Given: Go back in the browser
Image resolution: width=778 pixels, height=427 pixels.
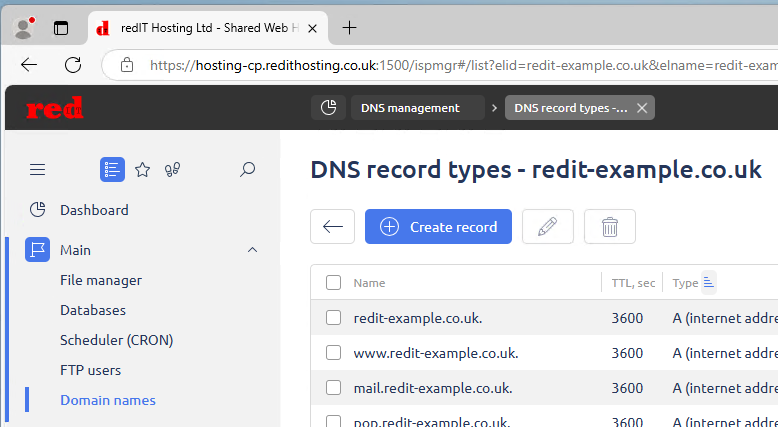Looking at the screenshot, I should tap(29, 65).
